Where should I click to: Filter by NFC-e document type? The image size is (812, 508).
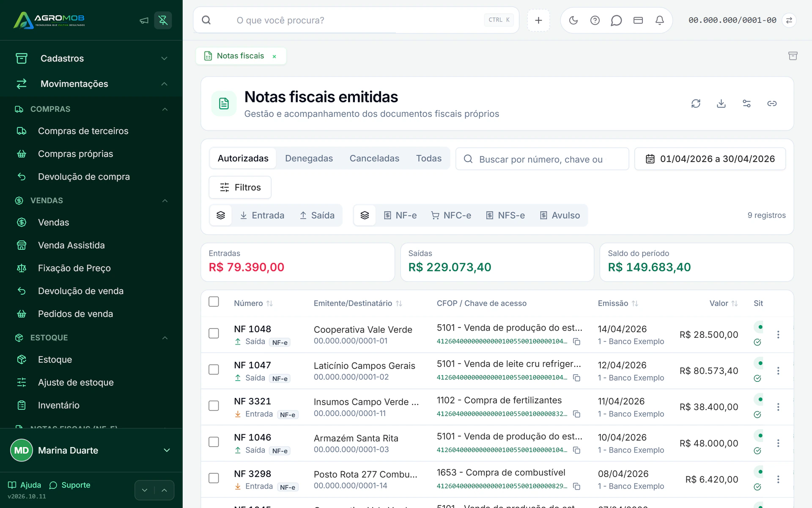(x=451, y=215)
